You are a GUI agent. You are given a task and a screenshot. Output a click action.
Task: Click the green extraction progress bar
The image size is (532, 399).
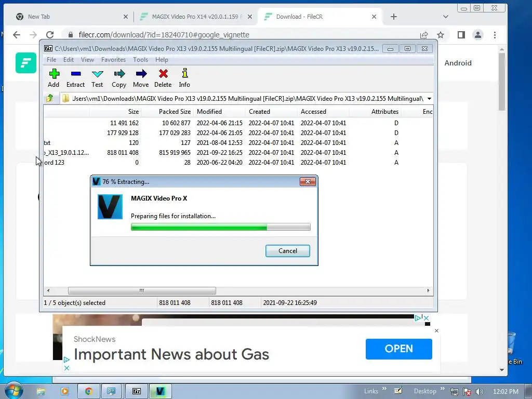tap(220, 227)
